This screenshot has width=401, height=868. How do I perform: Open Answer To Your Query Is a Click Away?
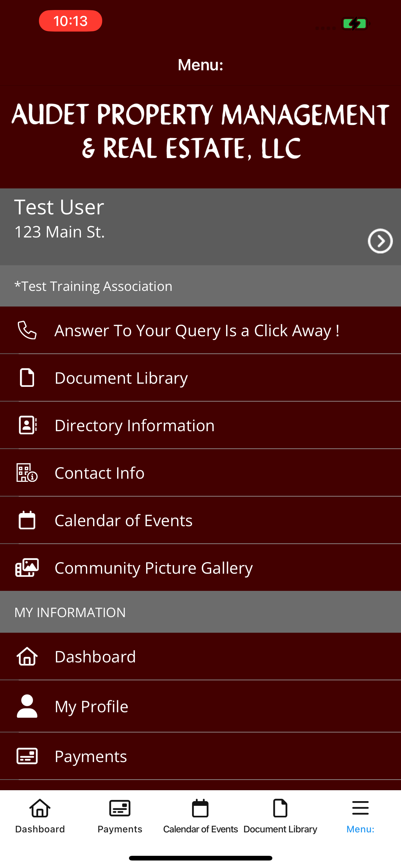[x=200, y=330]
